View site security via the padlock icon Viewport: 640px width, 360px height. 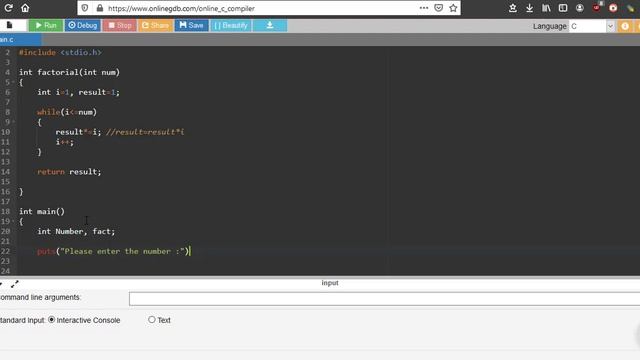point(100,8)
